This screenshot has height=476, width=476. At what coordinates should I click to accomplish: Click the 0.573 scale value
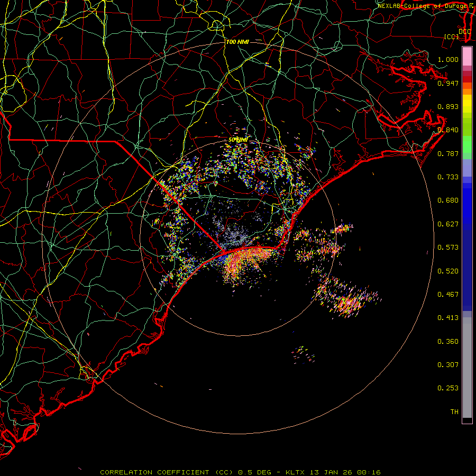point(448,248)
